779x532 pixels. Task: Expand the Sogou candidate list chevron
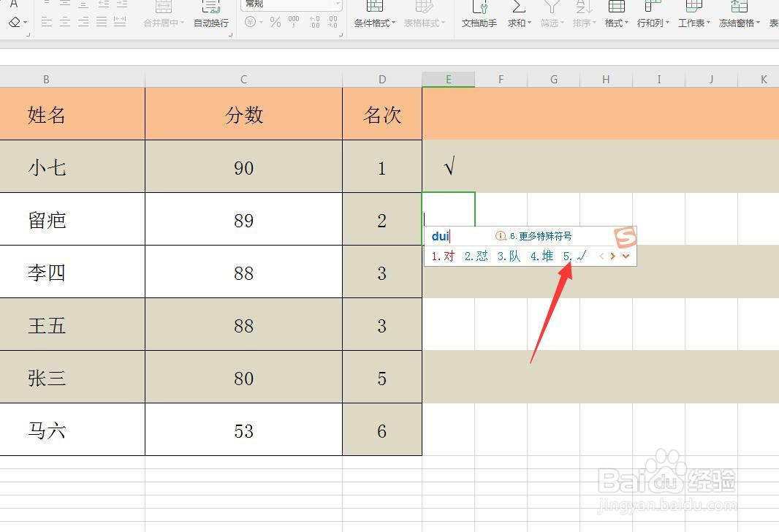[x=626, y=256]
